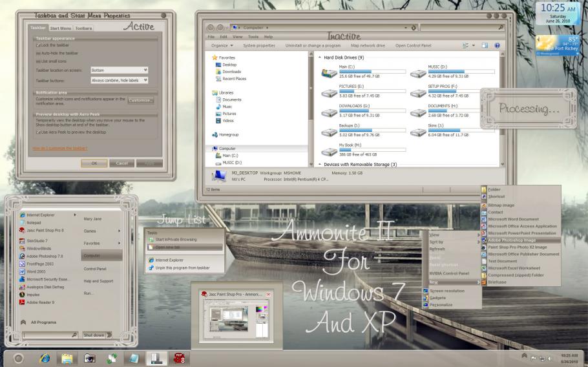Open the File menu in Explorer
588x367 pixels.
211,37
